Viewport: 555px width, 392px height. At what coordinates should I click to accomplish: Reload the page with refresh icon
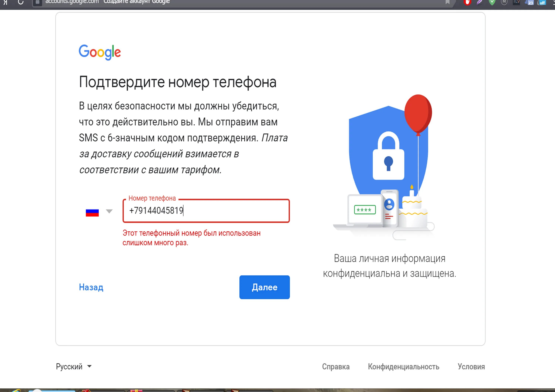(x=21, y=2)
